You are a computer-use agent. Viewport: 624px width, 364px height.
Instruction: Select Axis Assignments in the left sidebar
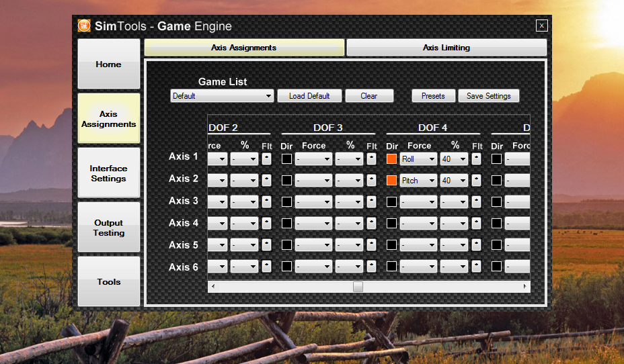[x=109, y=119]
